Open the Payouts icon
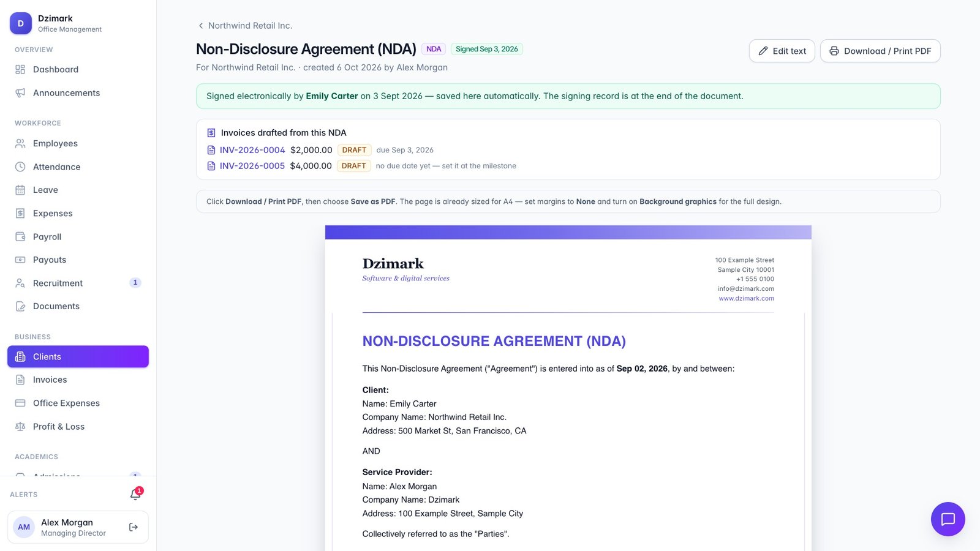Viewport: 980px width, 551px height. (20, 260)
